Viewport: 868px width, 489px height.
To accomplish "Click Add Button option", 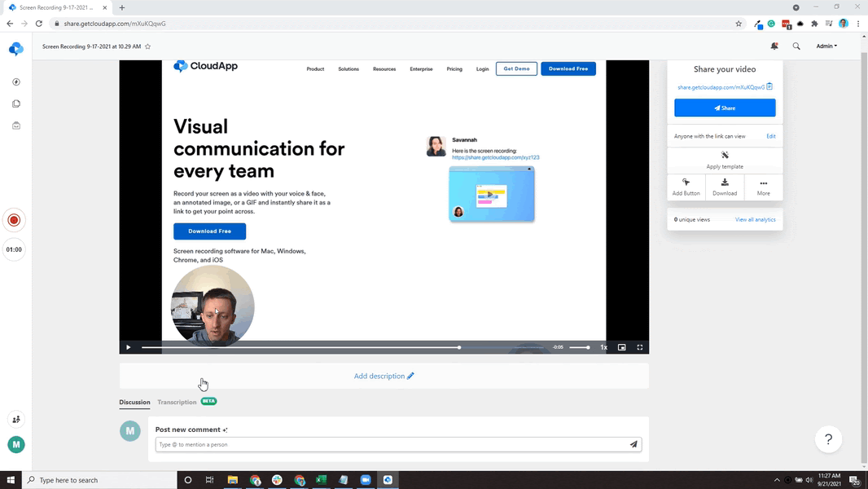I will (x=686, y=187).
